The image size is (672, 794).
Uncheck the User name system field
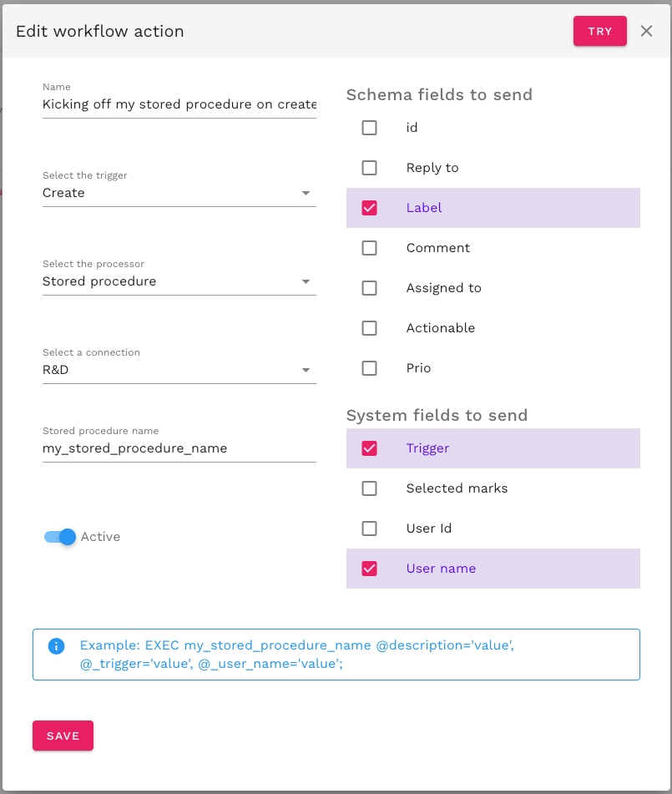[x=369, y=569]
